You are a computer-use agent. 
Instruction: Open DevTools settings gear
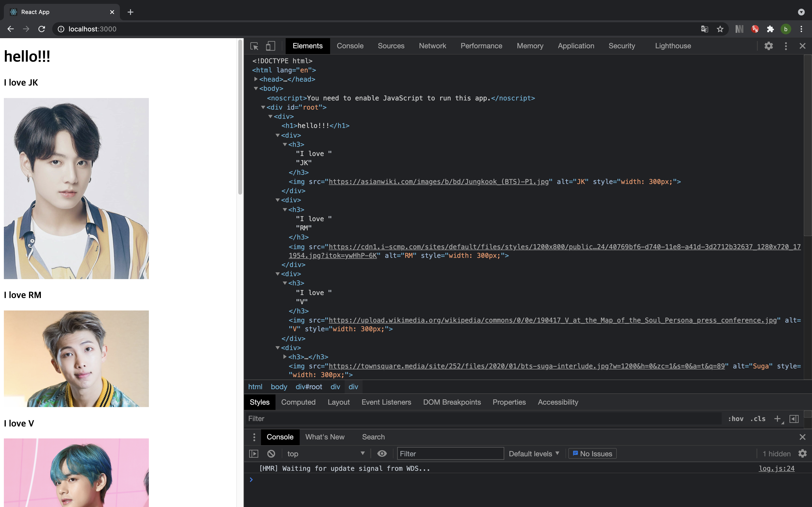click(x=768, y=46)
